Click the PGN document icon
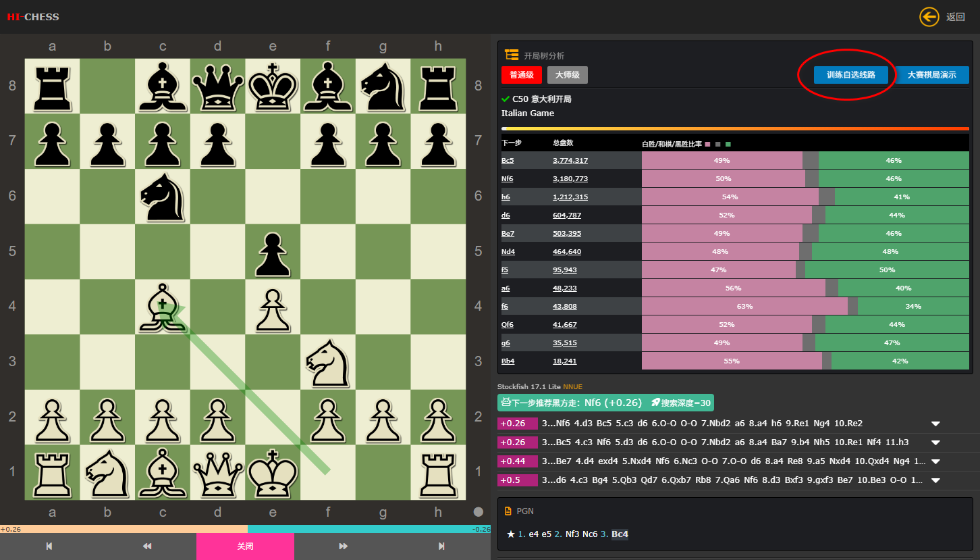Image resolution: width=980 pixels, height=560 pixels. pyautogui.click(x=508, y=511)
